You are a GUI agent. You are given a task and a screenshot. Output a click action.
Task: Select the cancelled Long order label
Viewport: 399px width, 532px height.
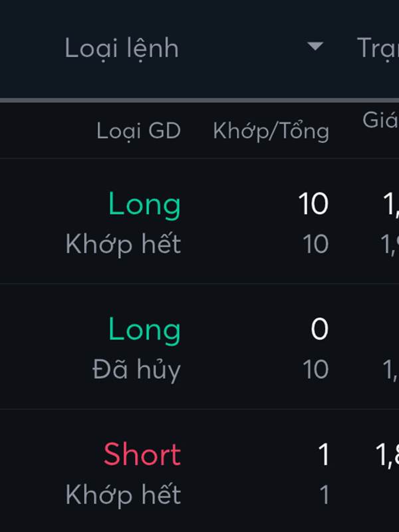click(144, 330)
